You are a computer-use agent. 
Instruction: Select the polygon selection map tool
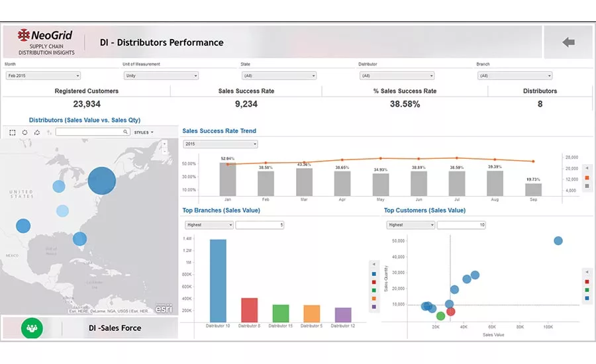pyautogui.click(x=37, y=132)
